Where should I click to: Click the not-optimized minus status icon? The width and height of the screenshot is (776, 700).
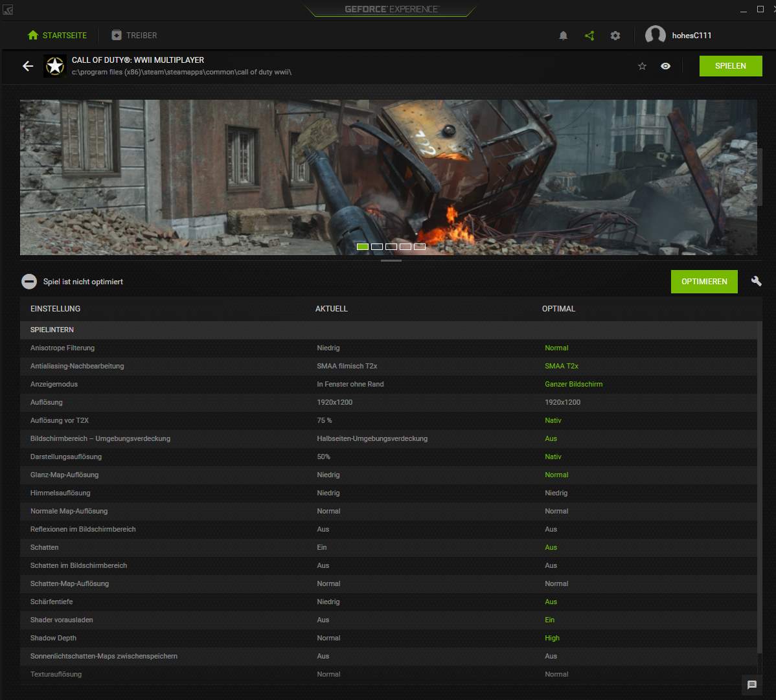point(29,282)
